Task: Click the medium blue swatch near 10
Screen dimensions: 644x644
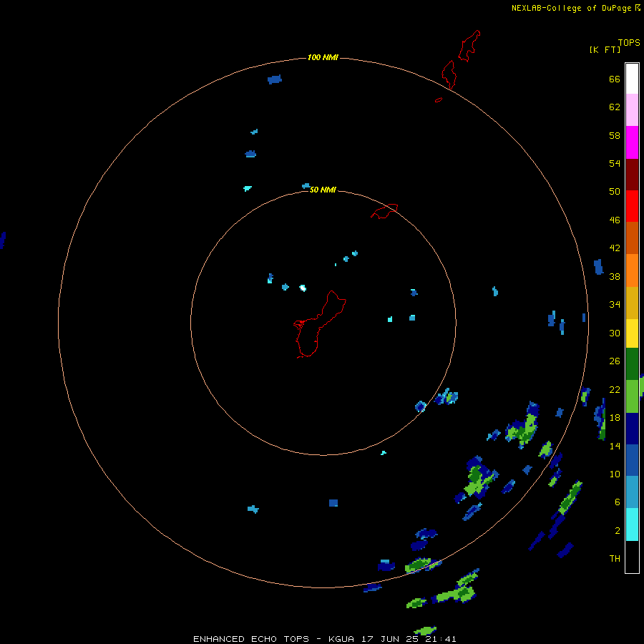Action: 632,460
